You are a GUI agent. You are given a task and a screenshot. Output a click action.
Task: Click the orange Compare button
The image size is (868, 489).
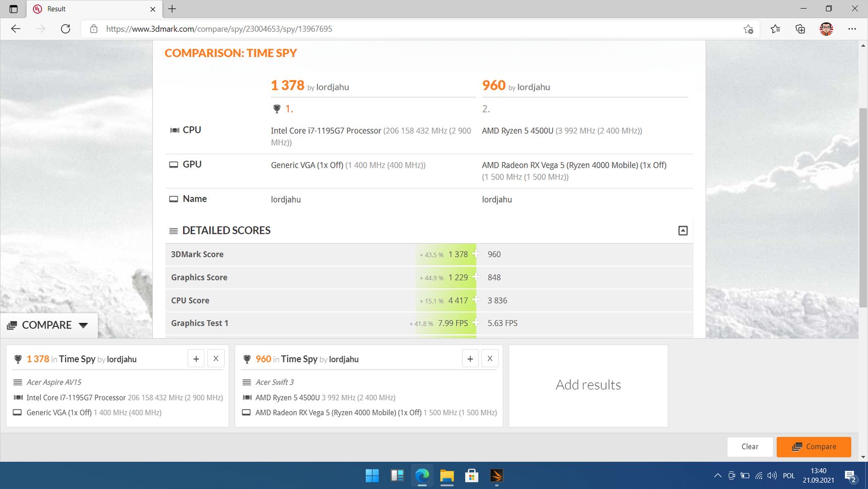pos(814,447)
